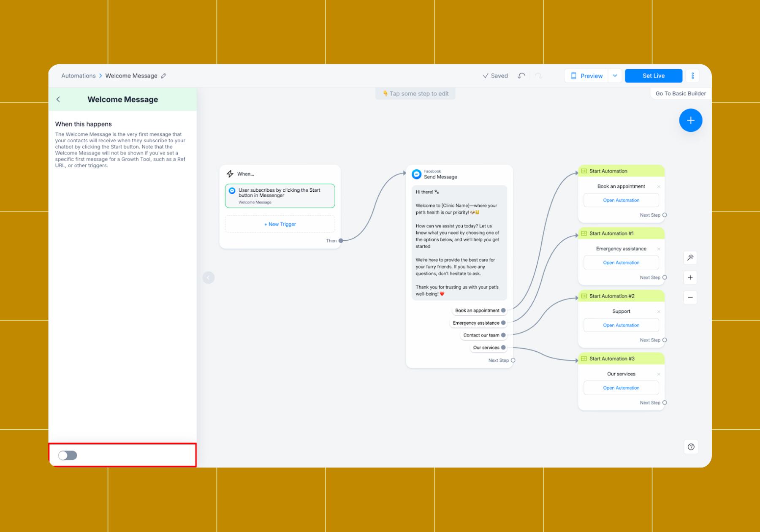Click Next Step connector on Start Automation #3
Screen dimensions: 760x532
point(665,402)
